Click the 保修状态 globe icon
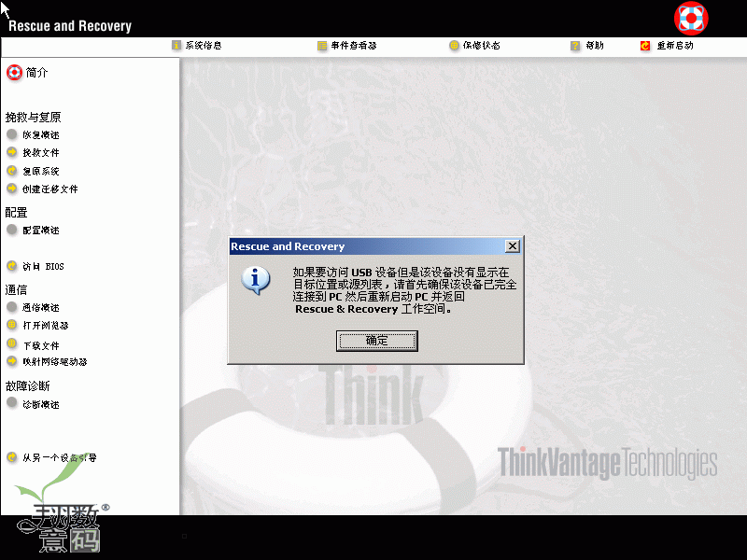Viewport: 747px width, 560px height. tap(454, 45)
